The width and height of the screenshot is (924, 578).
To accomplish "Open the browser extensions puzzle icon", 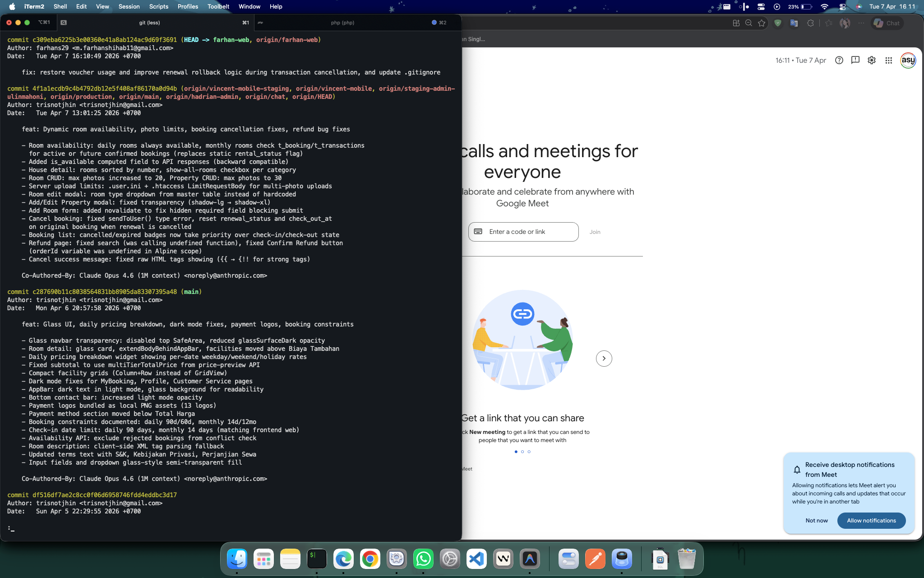I will tap(810, 23).
